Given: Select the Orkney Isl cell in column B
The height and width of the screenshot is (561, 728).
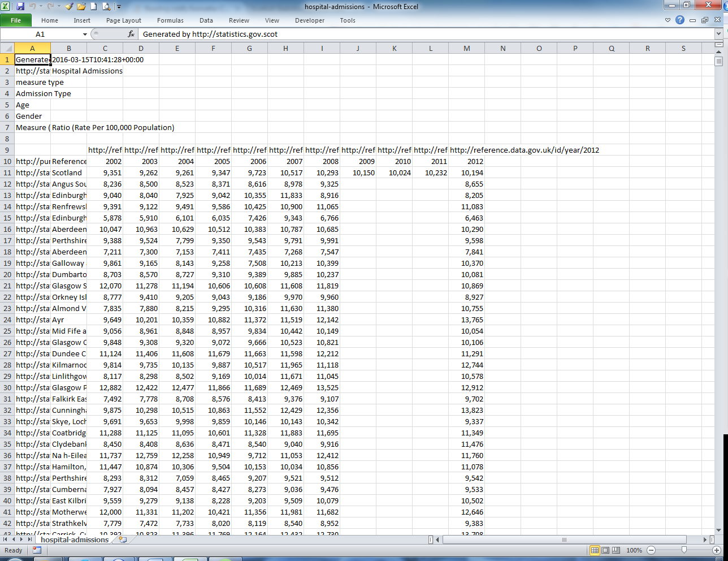Looking at the screenshot, I should point(68,297).
